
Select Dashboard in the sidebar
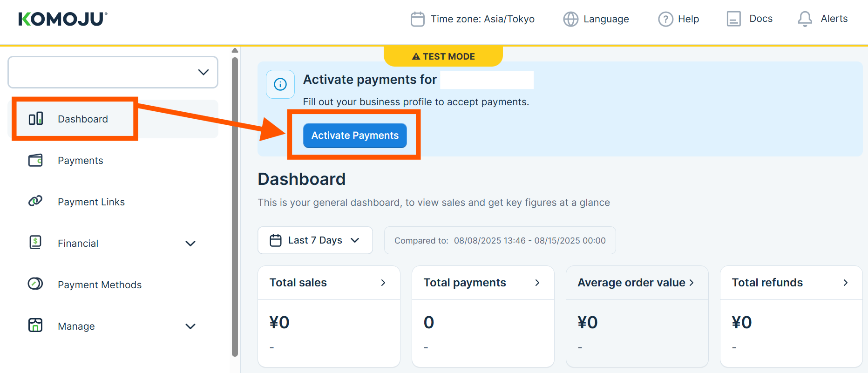coord(82,119)
